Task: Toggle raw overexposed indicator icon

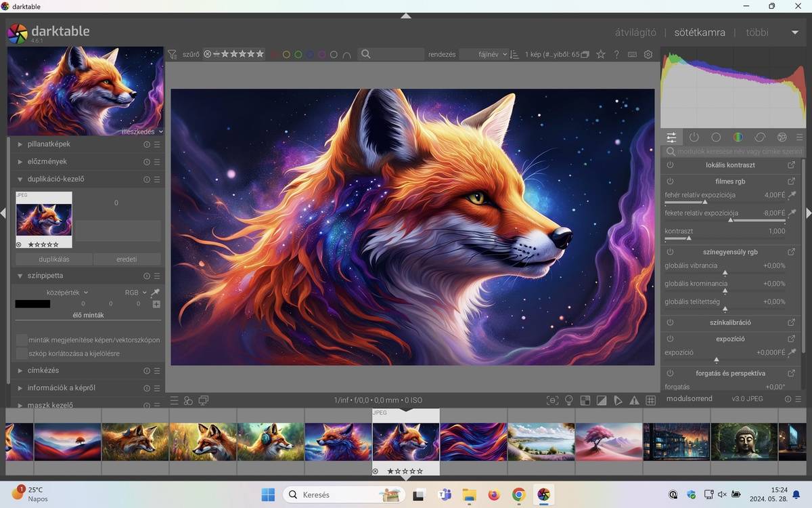Action: tap(585, 400)
